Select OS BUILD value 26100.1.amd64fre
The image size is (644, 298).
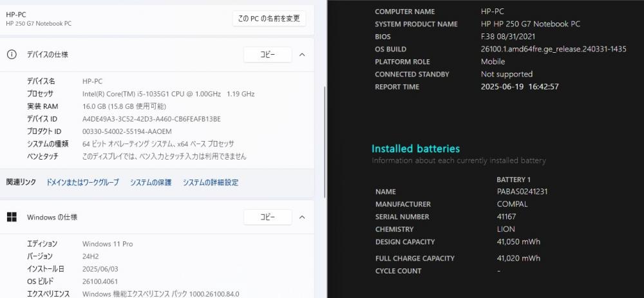(554, 50)
